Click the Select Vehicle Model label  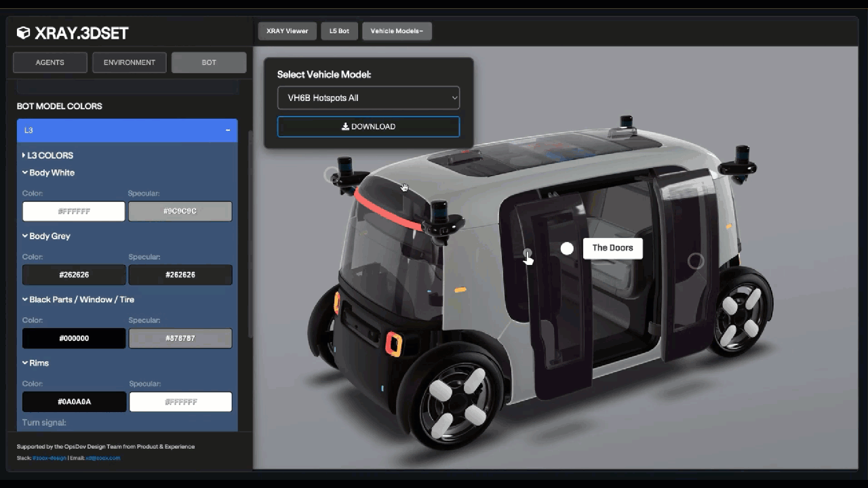tap(324, 75)
